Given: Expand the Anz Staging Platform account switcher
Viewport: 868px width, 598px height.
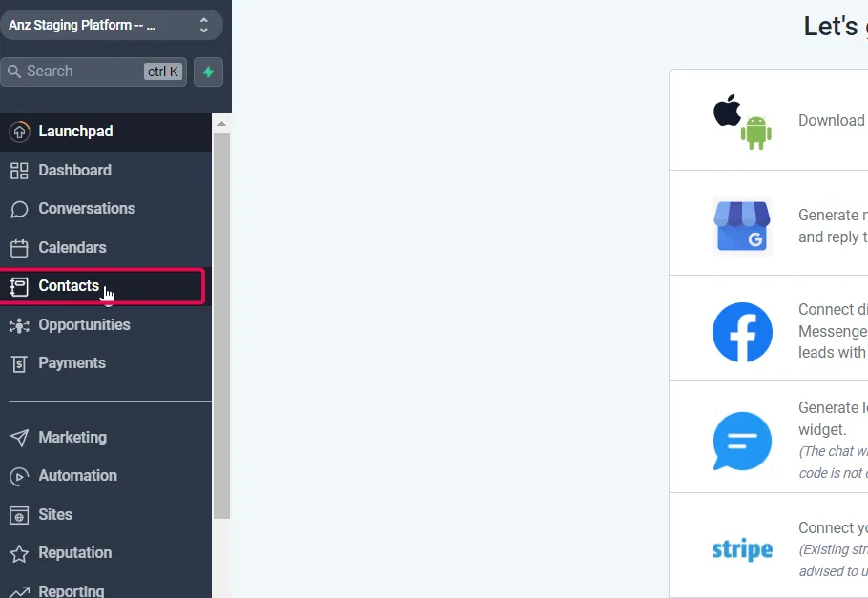Looking at the screenshot, I should coord(112,25).
